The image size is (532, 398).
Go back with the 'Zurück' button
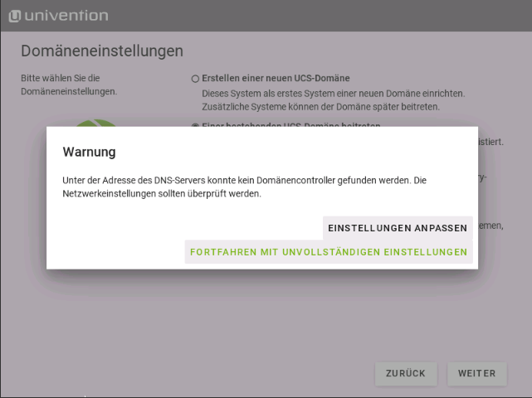[x=405, y=374]
